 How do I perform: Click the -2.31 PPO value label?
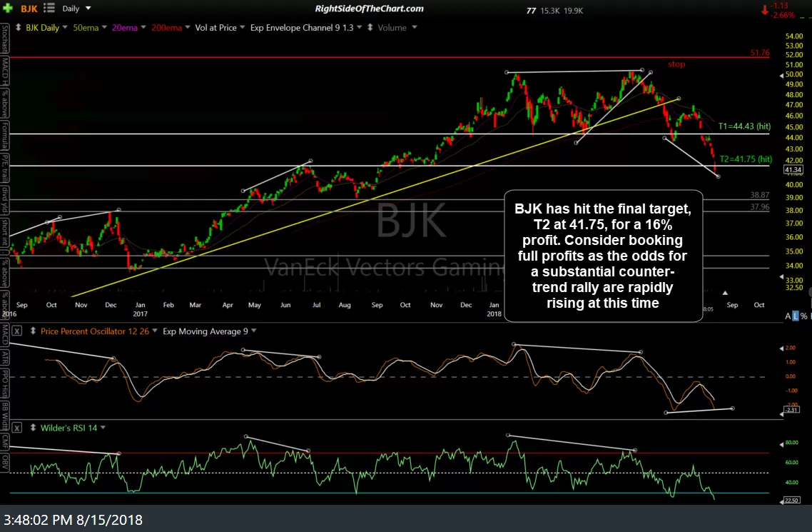coord(792,410)
